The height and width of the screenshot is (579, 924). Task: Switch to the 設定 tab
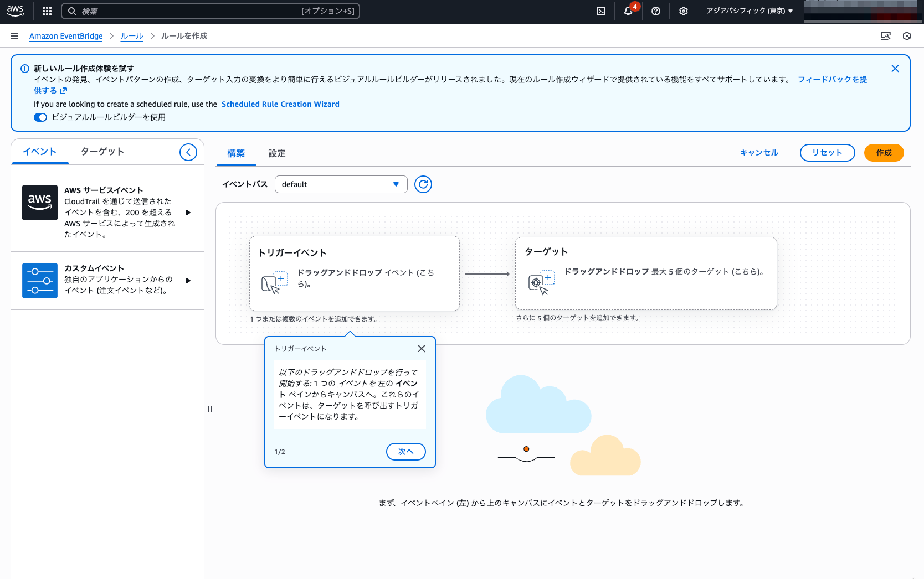tap(277, 153)
